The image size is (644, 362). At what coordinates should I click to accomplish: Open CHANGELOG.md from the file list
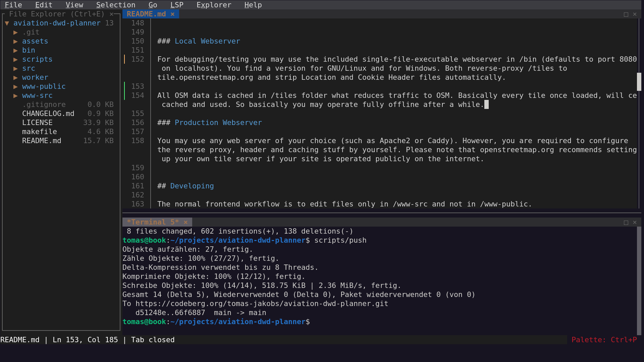pyautogui.click(x=48, y=114)
